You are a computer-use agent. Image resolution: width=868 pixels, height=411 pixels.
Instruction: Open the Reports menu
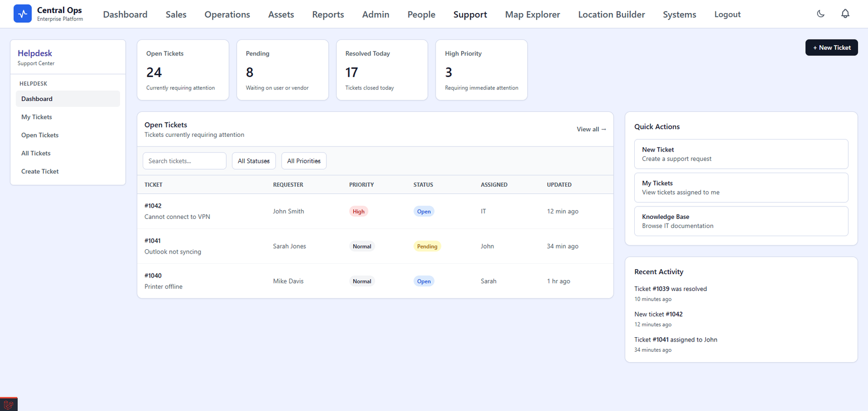tap(328, 15)
